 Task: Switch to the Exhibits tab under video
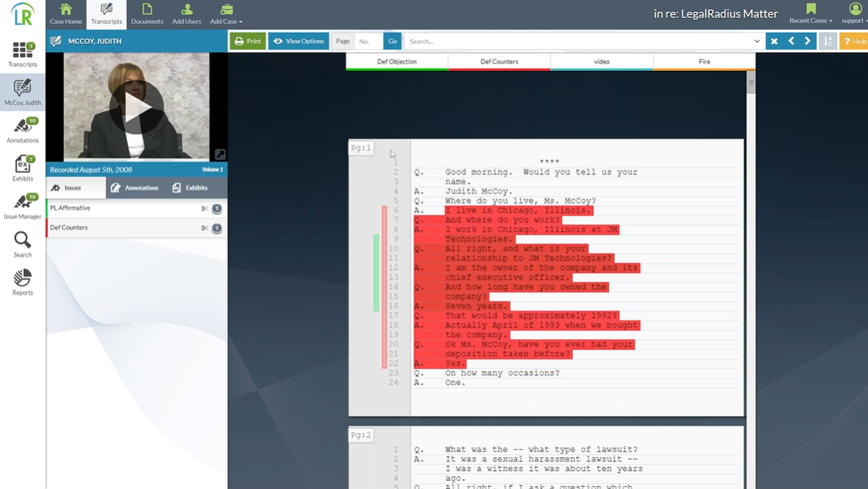tap(190, 188)
